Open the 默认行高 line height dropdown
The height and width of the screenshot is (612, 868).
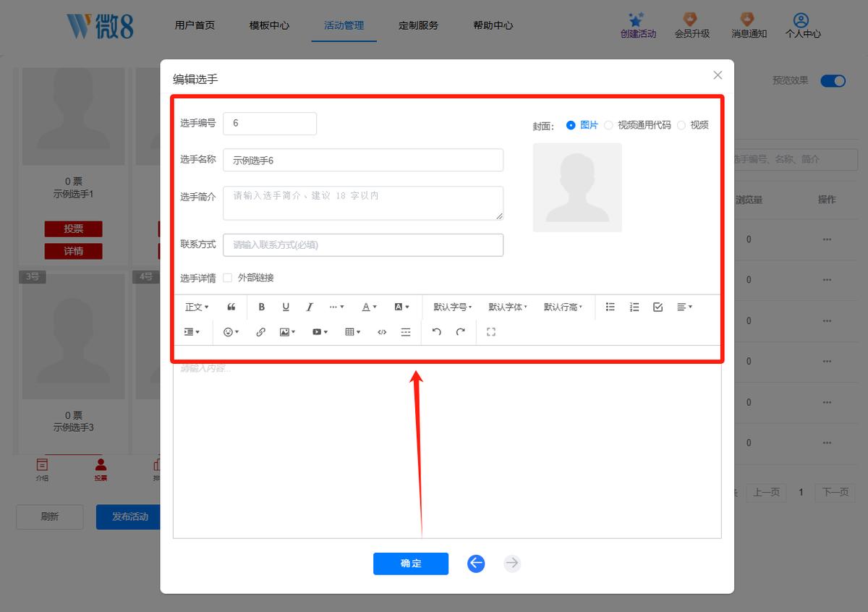563,307
